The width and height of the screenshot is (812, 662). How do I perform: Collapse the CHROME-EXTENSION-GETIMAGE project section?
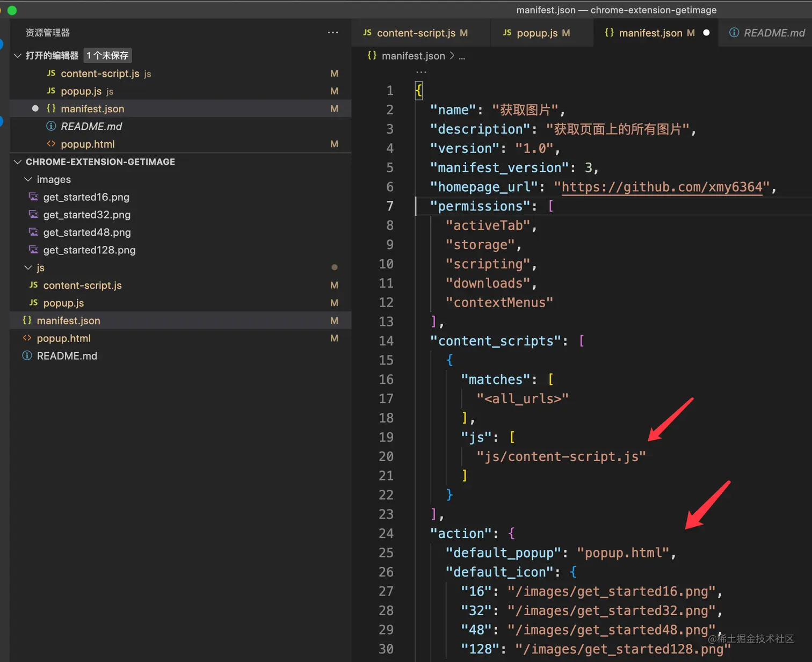coord(17,162)
